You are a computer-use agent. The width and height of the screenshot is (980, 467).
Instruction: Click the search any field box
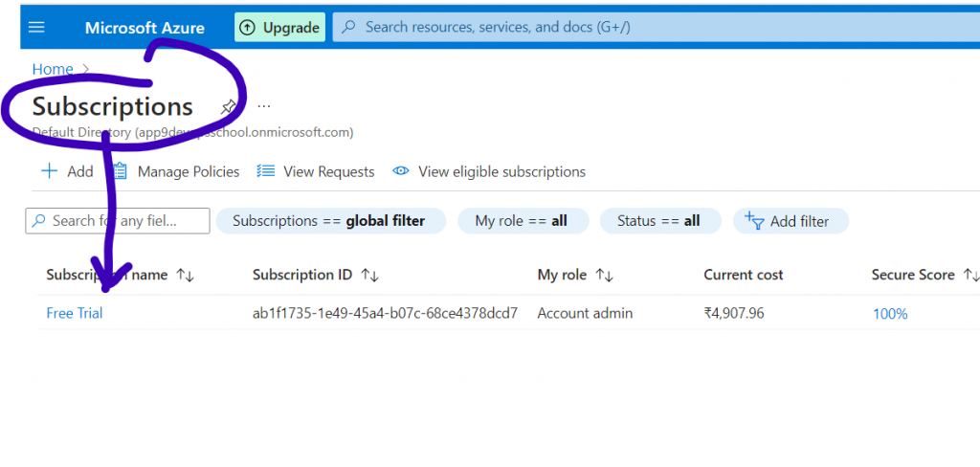(x=118, y=221)
